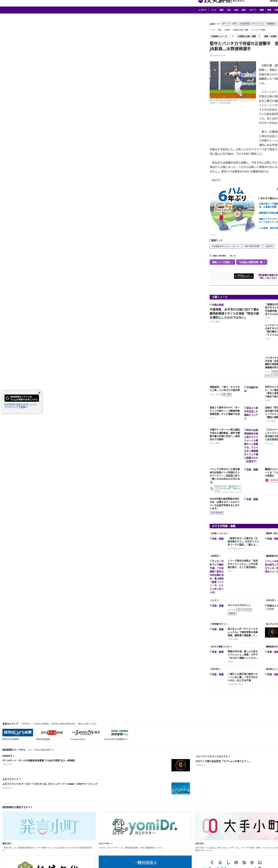Open the 大手小町 site banner
This screenshot has width=278, height=868.
(236, 826)
